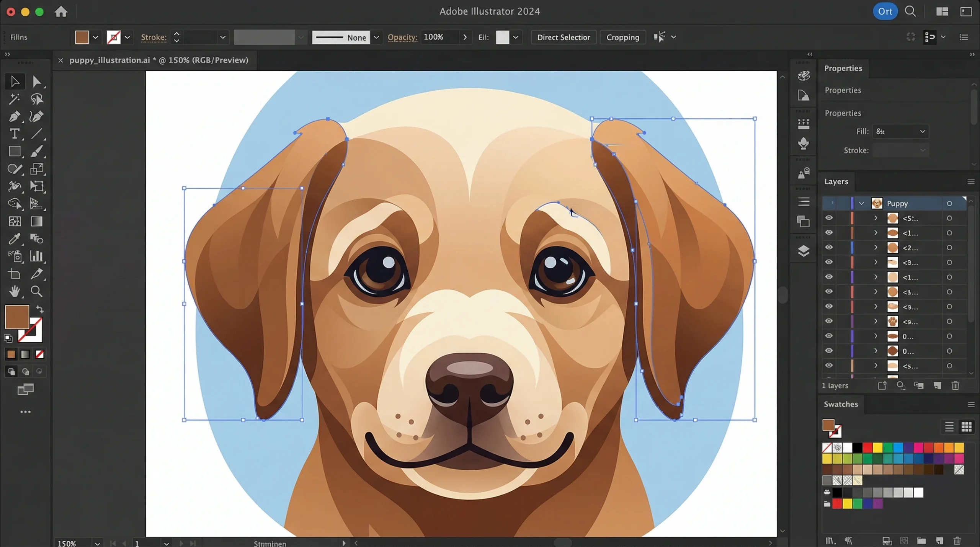Collapse the Puppy layer

(862, 203)
